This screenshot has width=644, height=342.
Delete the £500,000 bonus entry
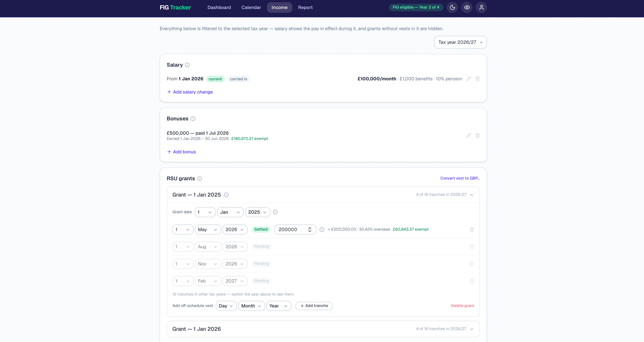(x=478, y=136)
